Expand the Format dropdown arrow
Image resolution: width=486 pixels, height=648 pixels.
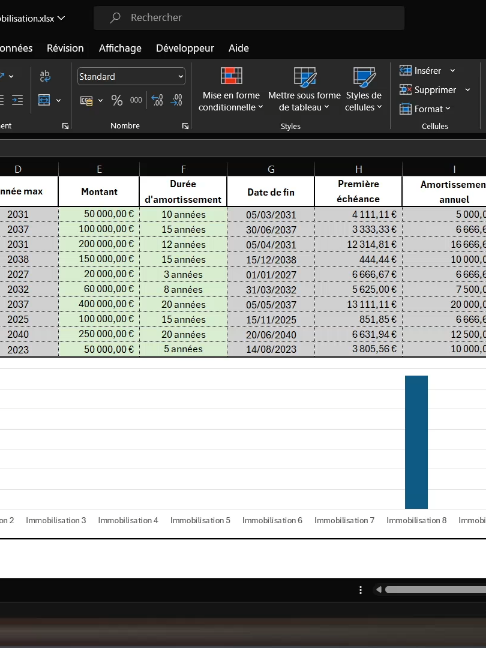point(448,109)
